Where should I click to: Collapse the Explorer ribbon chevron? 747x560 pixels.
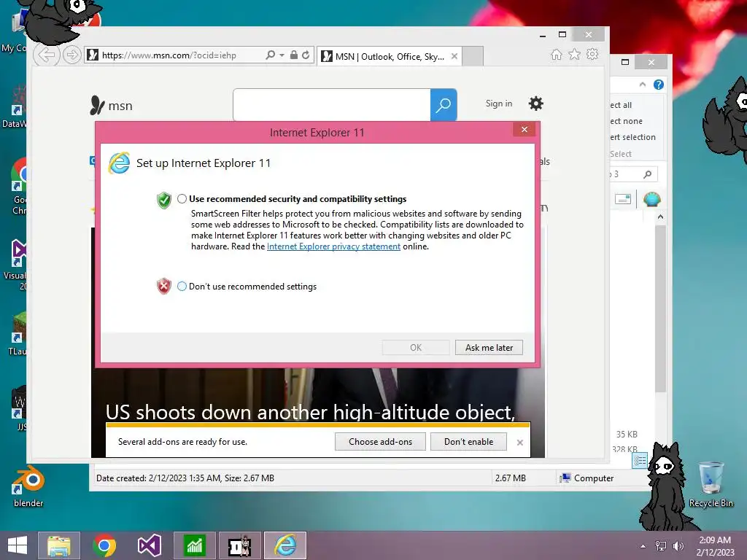click(x=642, y=85)
